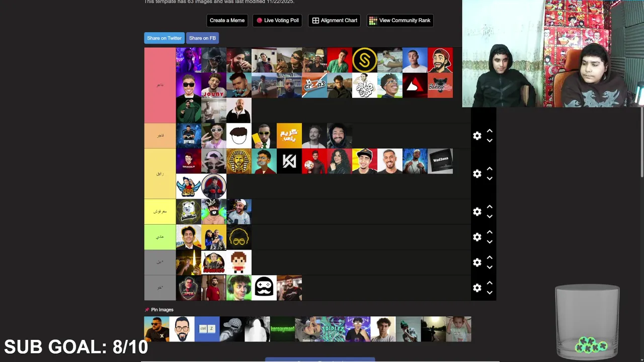Move the polar bear tier row up
Viewport: 644px width, 362px height.
coord(490,207)
